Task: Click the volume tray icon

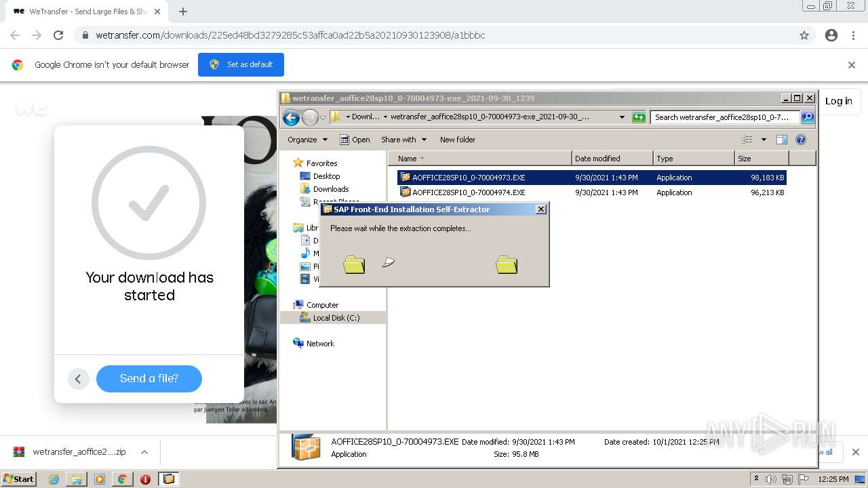Action: pyautogui.click(x=771, y=479)
